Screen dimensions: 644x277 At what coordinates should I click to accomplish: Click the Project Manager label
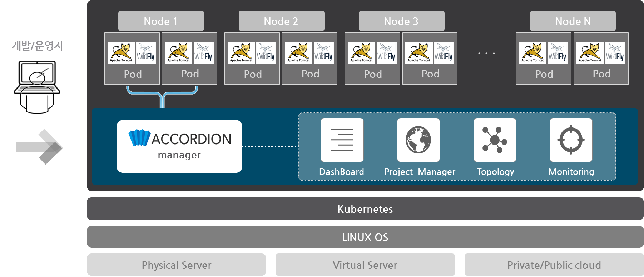(x=420, y=172)
